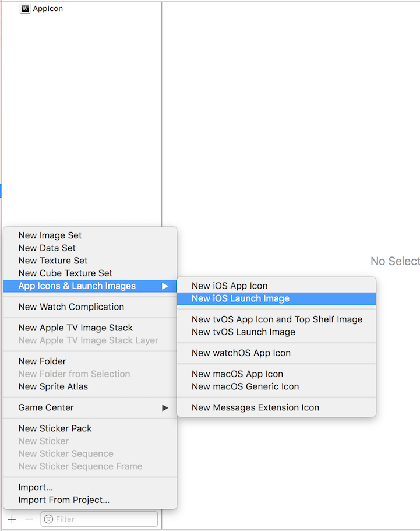Image resolution: width=420 pixels, height=531 pixels.
Task: Click the AppIcon asset icon
Action: [25, 9]
